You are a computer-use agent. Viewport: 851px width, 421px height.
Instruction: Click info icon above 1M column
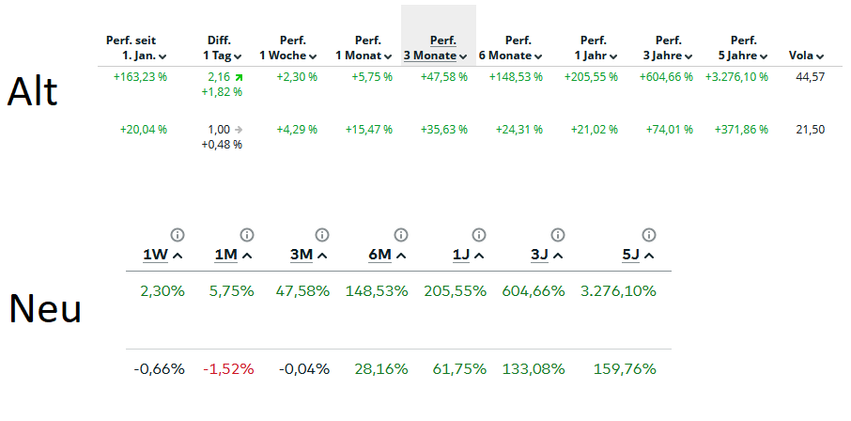tap(247, 234)
